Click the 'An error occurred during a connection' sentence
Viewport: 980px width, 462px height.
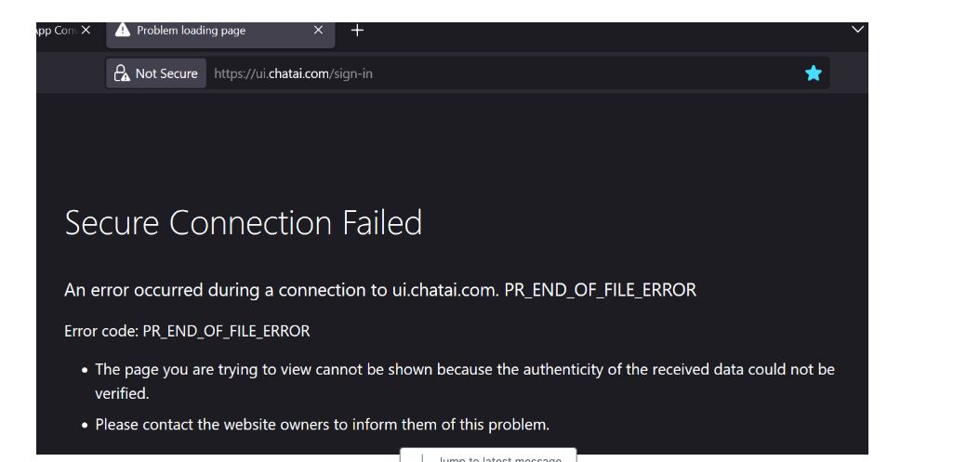coord(379,290)
